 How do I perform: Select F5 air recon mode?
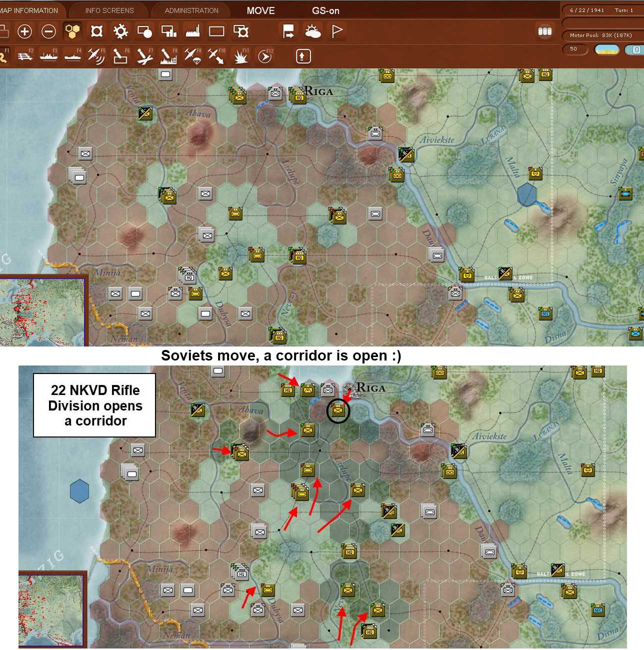96,56
